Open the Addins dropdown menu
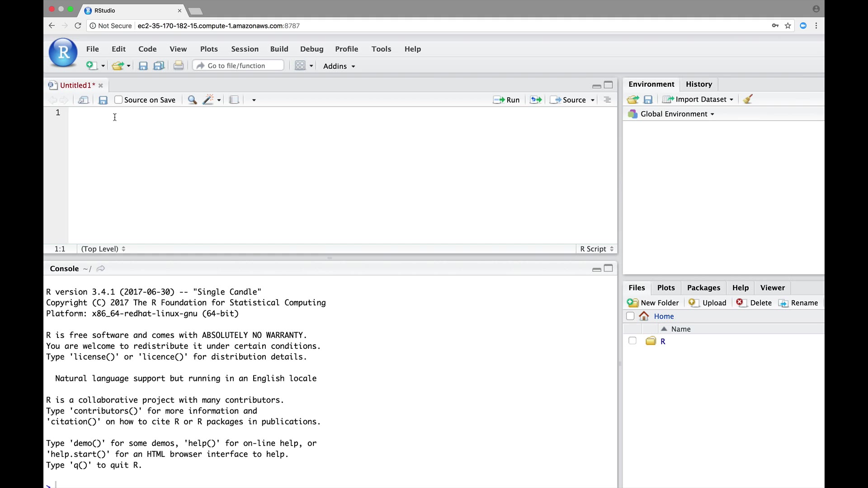868x488 pixels. pyautogui.click(x=339, y=66)
